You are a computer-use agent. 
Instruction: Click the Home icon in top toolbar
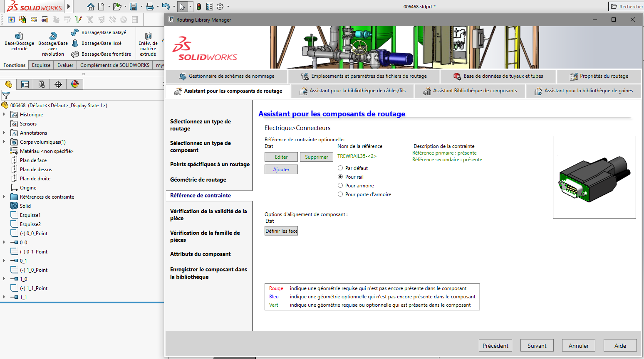(x=91, y=7)
